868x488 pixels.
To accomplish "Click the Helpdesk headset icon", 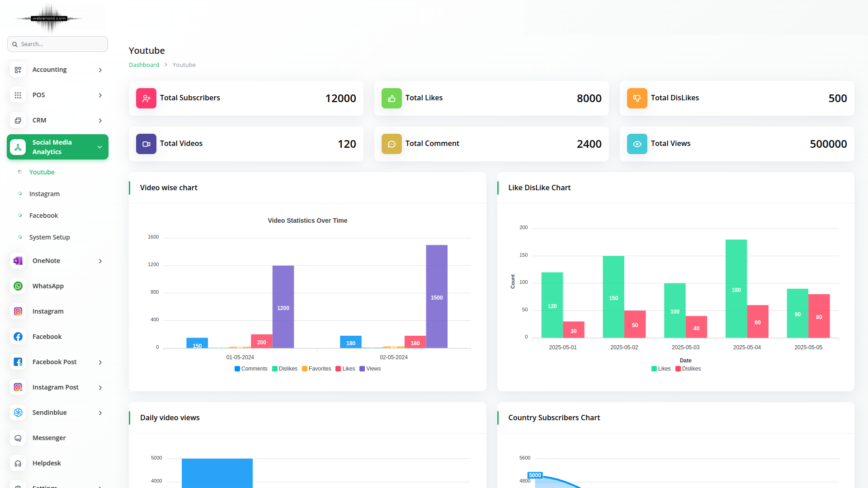I will pyautogui.click(x=18, y=463).
